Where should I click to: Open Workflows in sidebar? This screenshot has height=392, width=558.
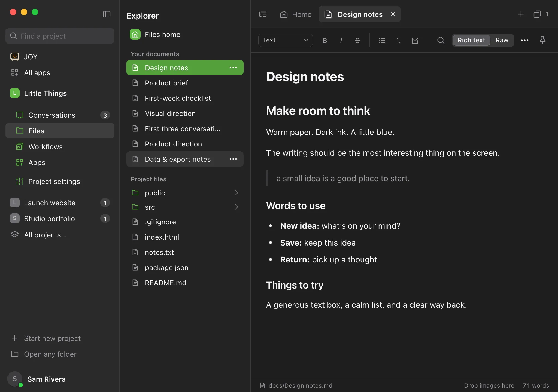[x=60, y=147]
